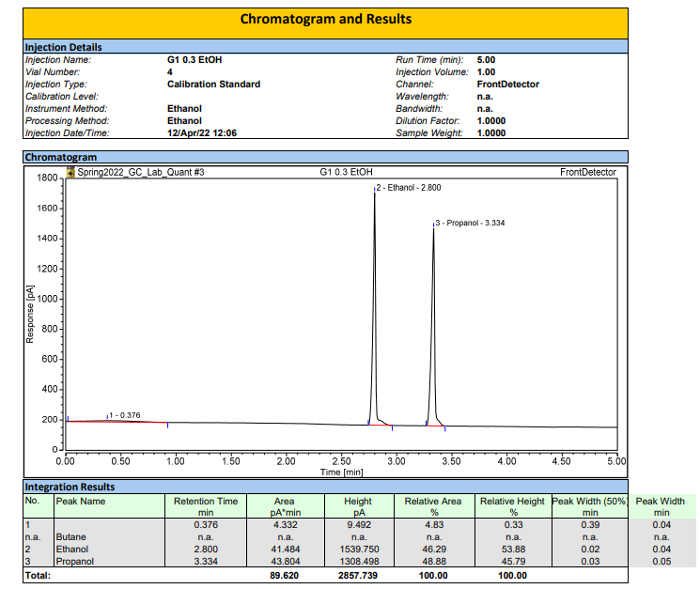Click the total height value 2857.739
700x589 pixels.
tap(358, 574)
